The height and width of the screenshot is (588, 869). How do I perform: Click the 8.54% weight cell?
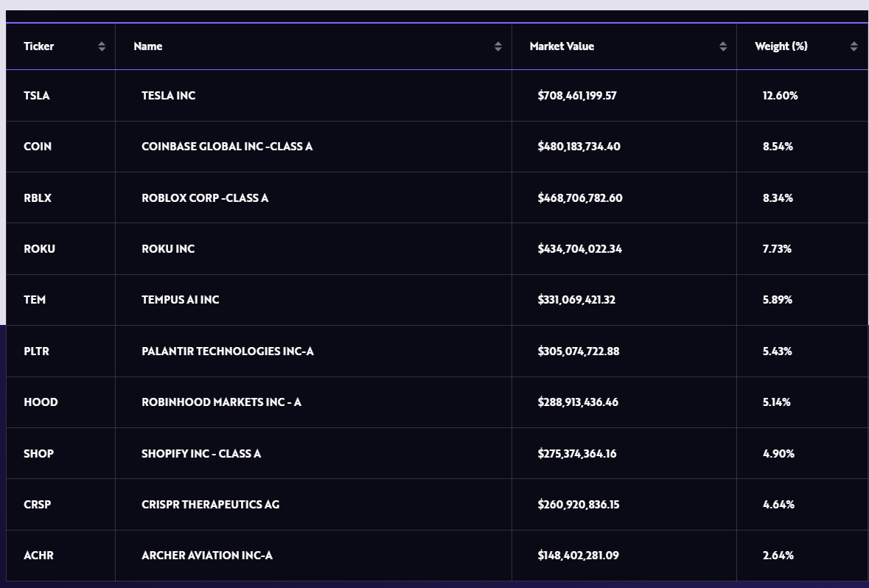778,147
